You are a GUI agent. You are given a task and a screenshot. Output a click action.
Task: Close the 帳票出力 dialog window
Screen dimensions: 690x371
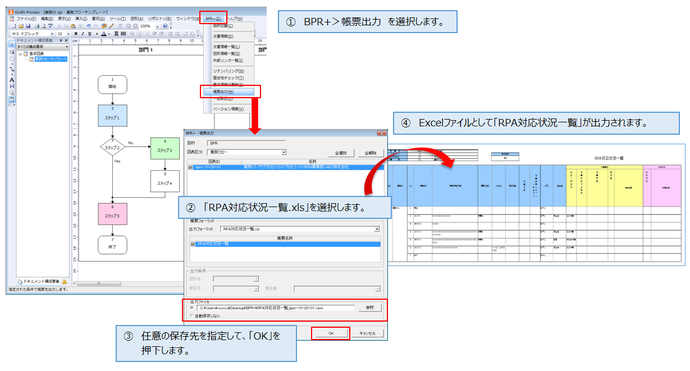point(381,133)
